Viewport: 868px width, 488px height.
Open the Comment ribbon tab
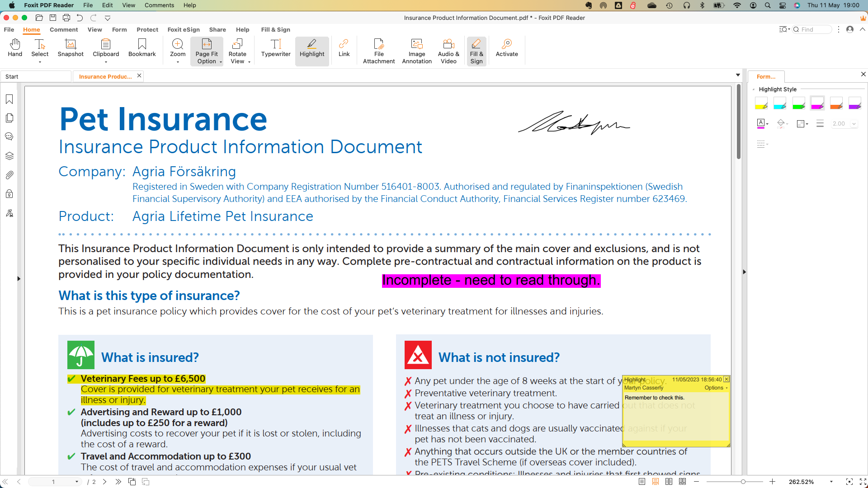click(64, 30)
